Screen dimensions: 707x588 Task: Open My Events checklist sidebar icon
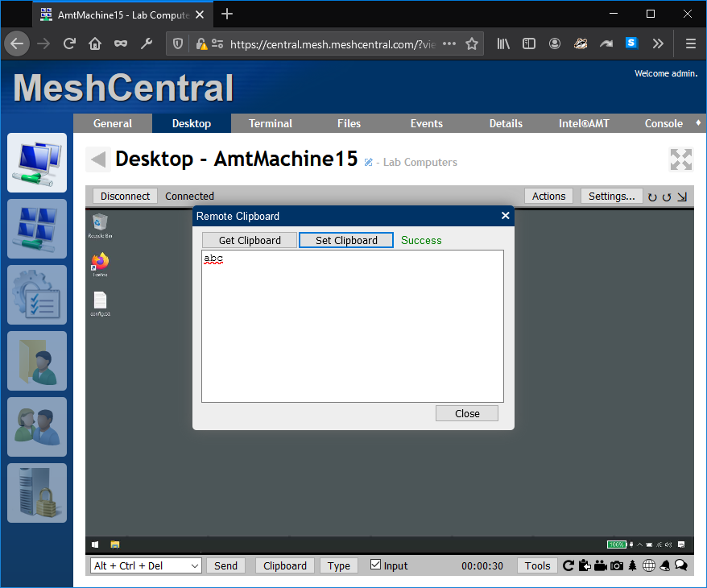click(37, 295)
